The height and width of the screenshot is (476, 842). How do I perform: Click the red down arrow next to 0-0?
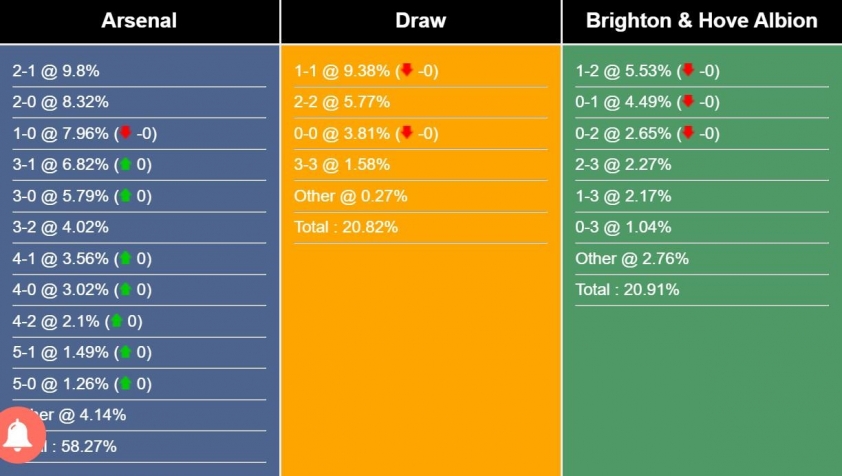[407, 132]
